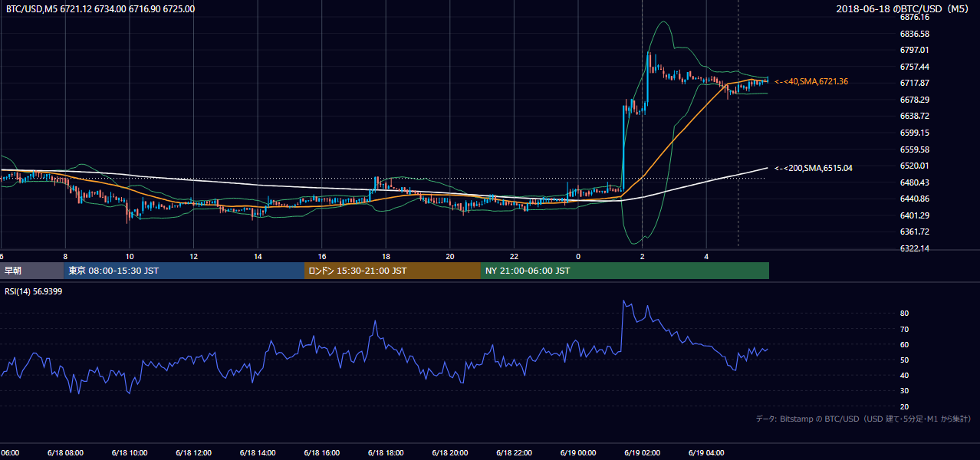
Task: Click the ロンドン 15:30-21:00 JST session bar
Action: tap(393, 271)
